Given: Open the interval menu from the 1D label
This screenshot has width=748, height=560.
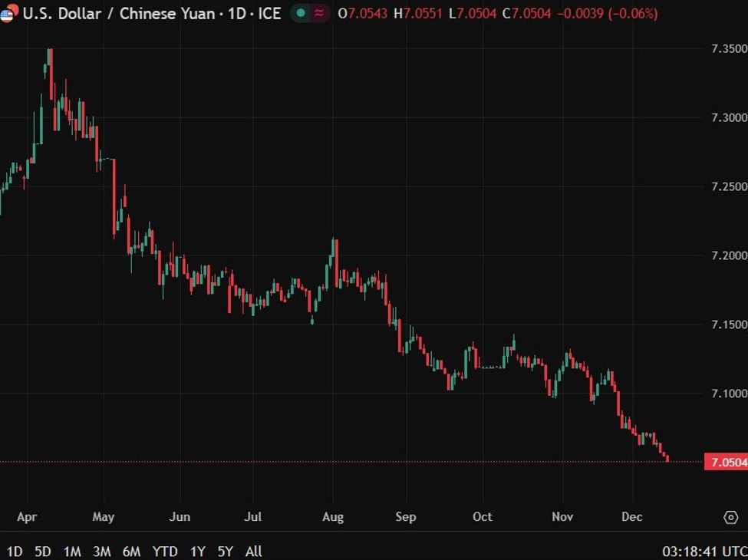Looking at the screenshot, I should coord(239,13).
